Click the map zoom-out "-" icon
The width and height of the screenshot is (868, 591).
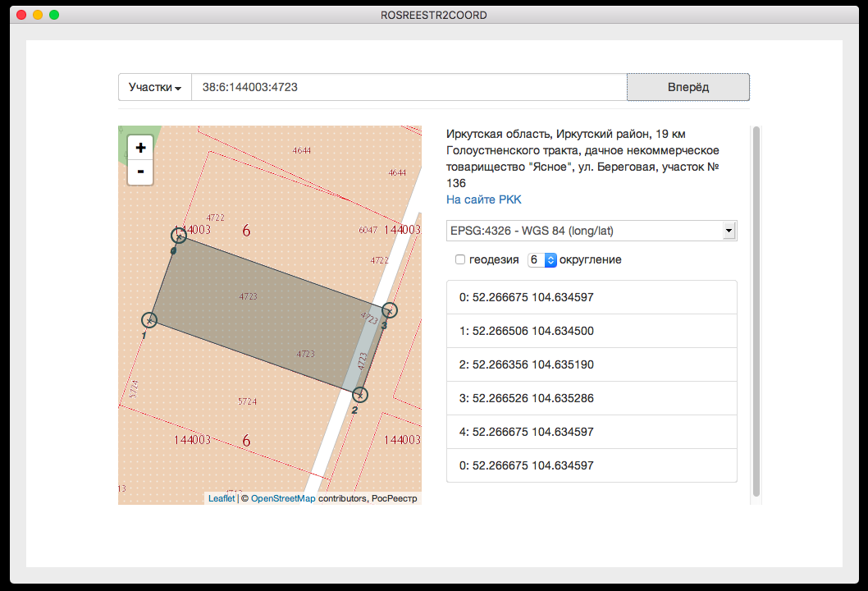click(x=139, y=172)
